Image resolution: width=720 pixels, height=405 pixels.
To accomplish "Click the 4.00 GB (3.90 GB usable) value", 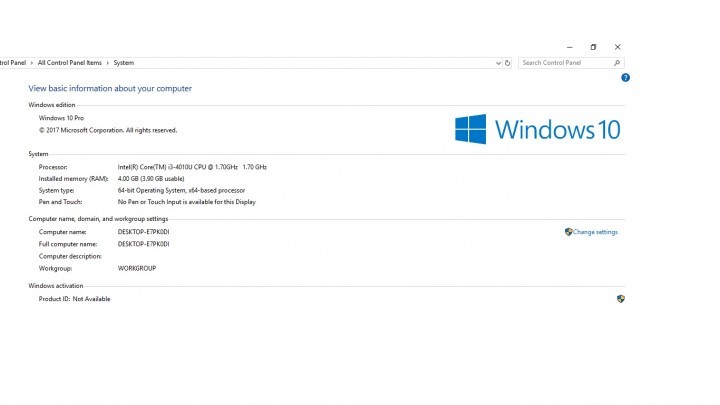I will click(151, 179).
